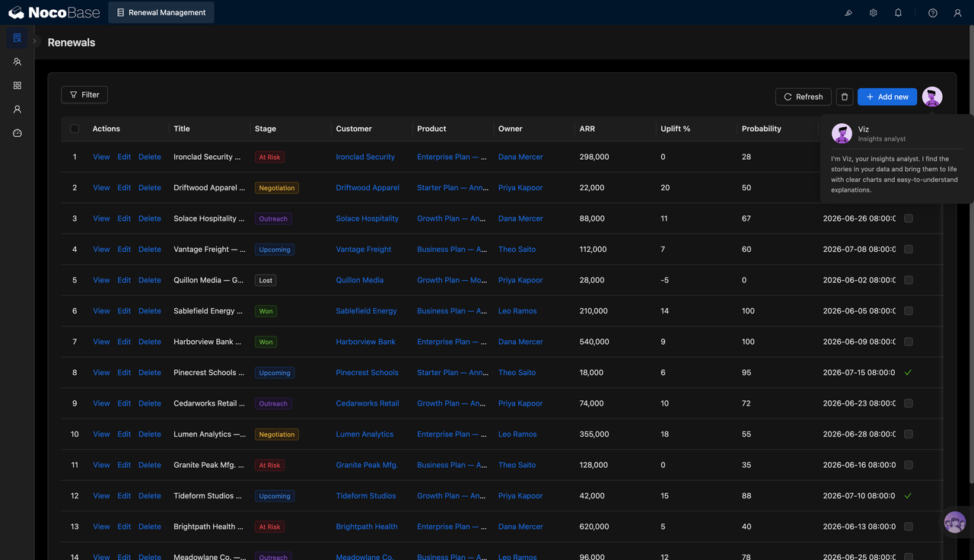
Task: Click the Upcoming tag for Tideform Studios
Action: tap(275, 496)
